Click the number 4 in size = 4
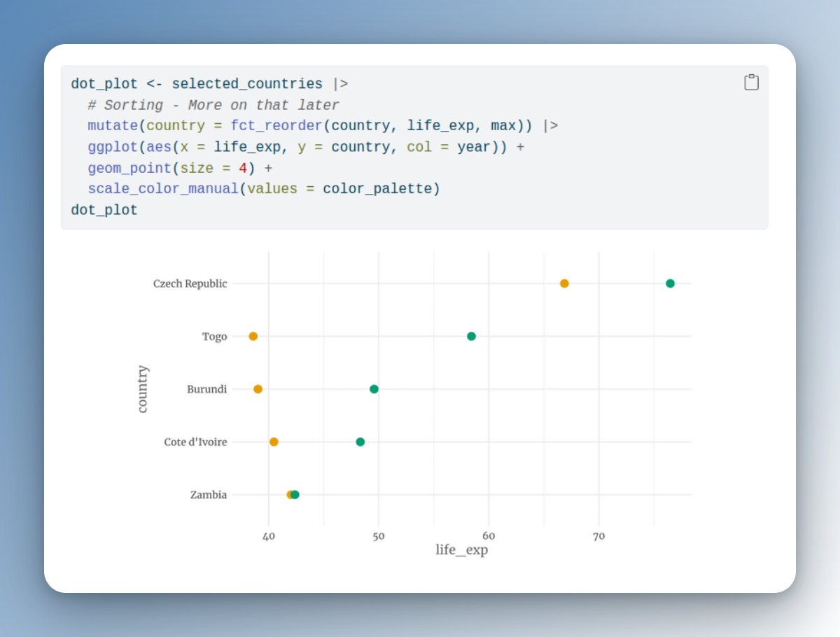 [243, 168]
